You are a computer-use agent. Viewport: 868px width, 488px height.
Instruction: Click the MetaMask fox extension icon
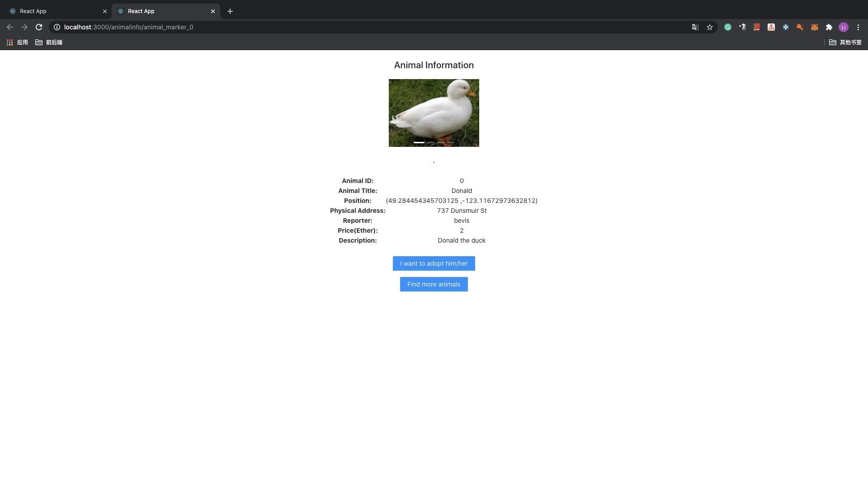pos(814,27)
